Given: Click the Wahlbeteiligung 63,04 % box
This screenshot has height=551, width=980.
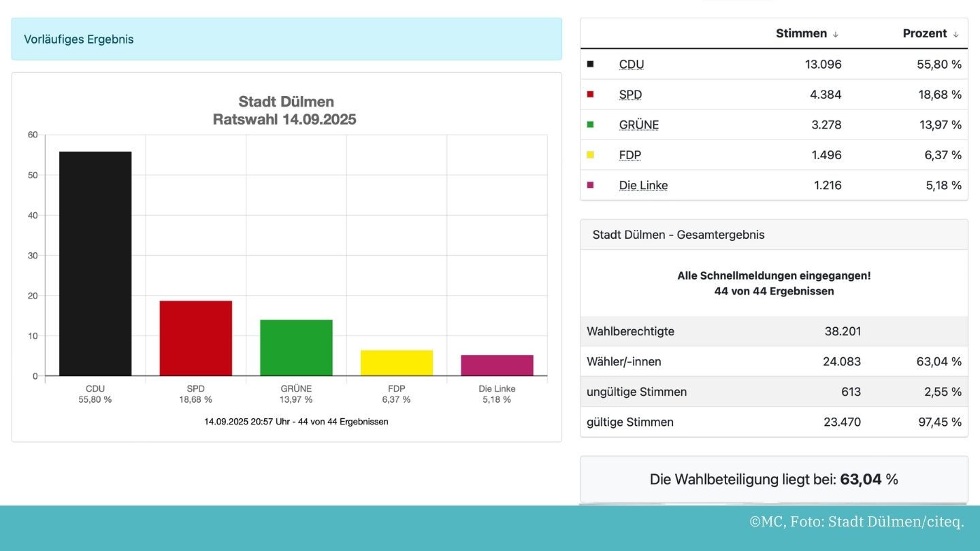Looking at the screenshot, I should (774, 480).
